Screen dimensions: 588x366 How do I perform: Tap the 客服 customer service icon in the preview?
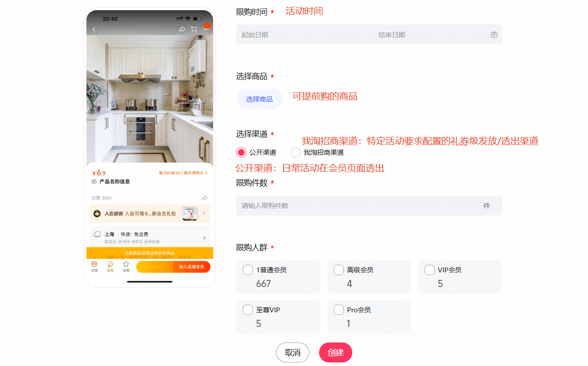110,264
